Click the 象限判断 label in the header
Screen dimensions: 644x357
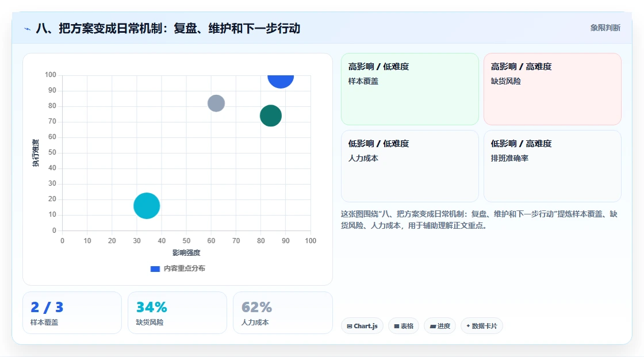pyautogui.click(x=605, y=28)
